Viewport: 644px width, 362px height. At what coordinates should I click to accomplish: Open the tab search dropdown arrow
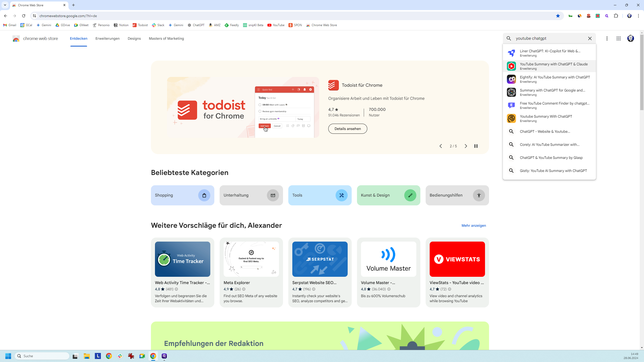pyautogui.click(x=5, y=5)
